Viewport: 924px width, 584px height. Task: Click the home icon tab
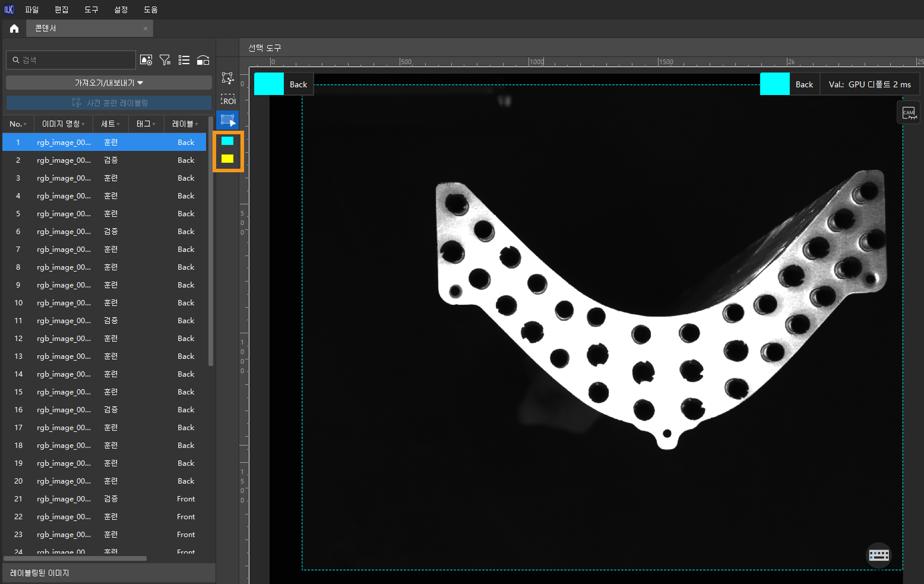pos(14,29)
